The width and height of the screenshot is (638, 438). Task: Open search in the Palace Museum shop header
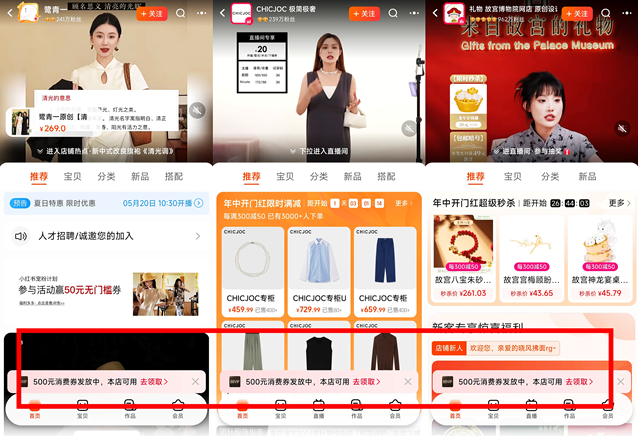tap(605, 13)
